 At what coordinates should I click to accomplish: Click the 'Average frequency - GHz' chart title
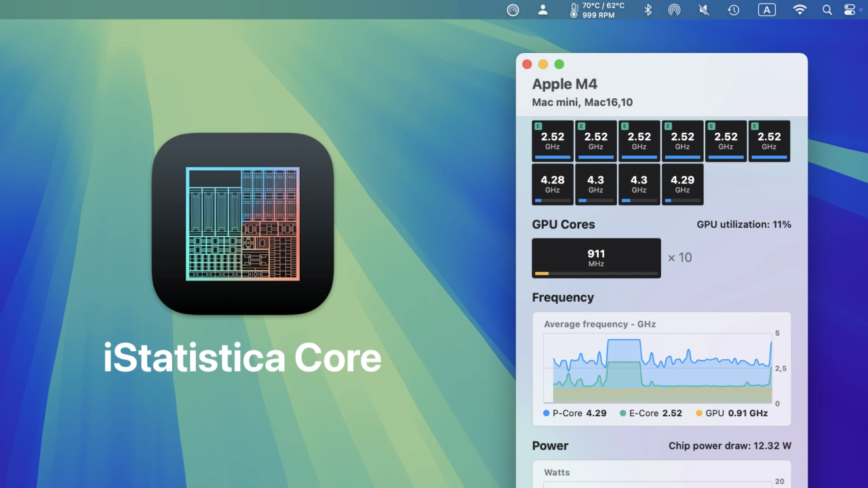pyautogui.click(x=600, y=324)
